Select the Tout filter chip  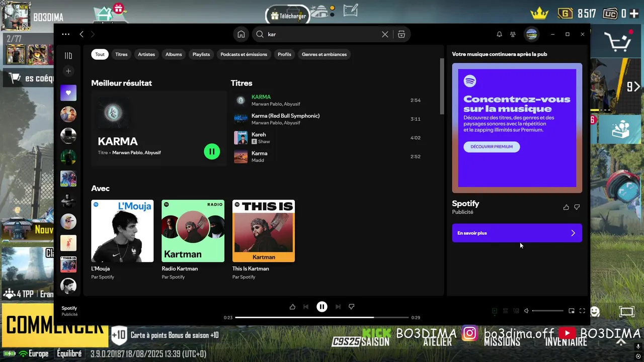(100, 54)
